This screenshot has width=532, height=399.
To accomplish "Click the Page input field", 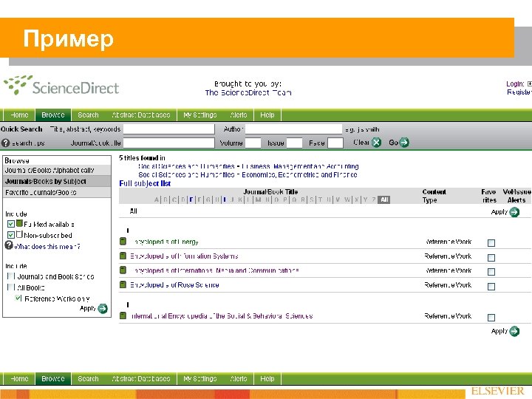I will pos(335,143).
